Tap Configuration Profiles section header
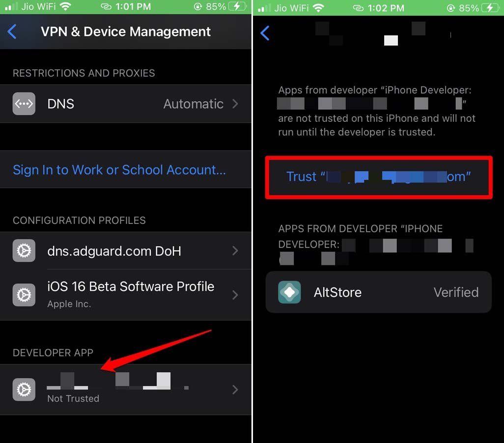Screen dimensions: 504x443 (x=79, y=220)
